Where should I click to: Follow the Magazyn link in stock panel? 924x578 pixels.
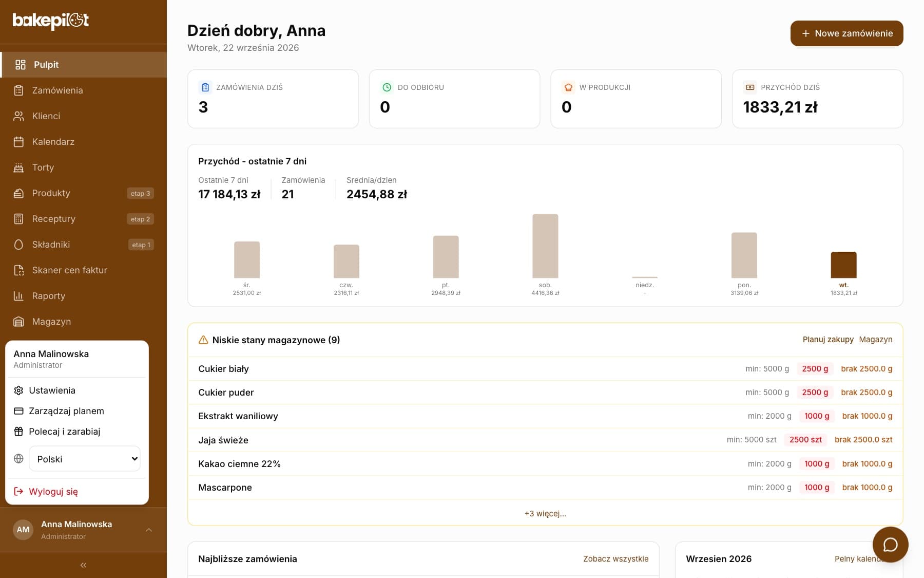tap(876, 340)
